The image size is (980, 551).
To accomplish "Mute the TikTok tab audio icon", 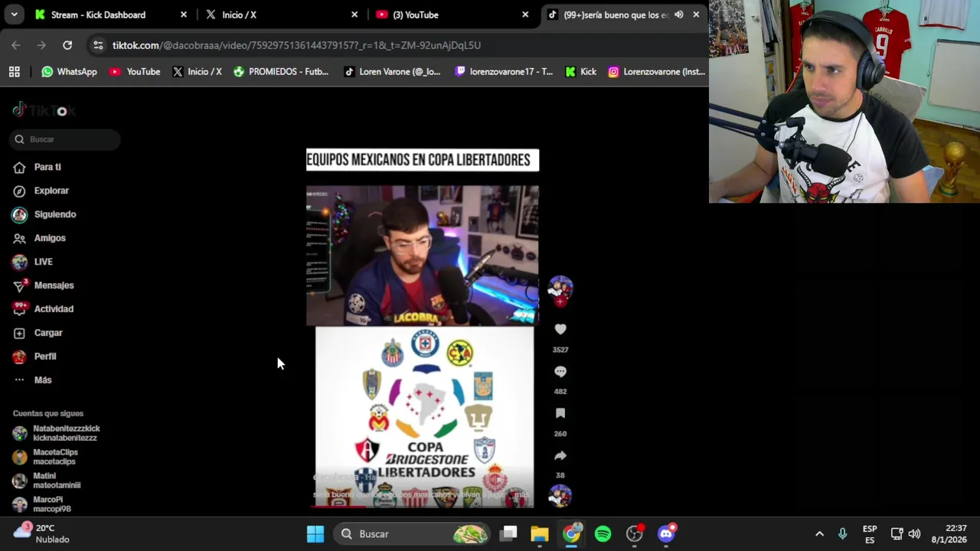I will [678, 15].
